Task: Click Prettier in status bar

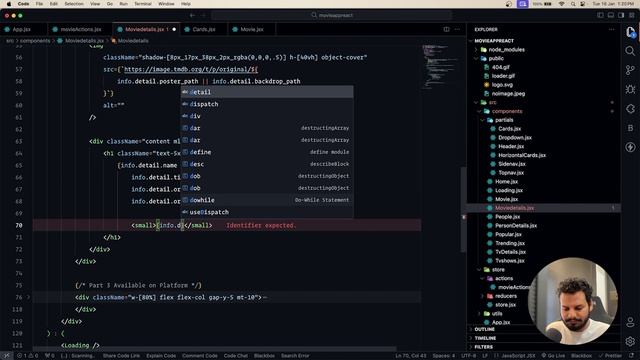Action: 610,356
